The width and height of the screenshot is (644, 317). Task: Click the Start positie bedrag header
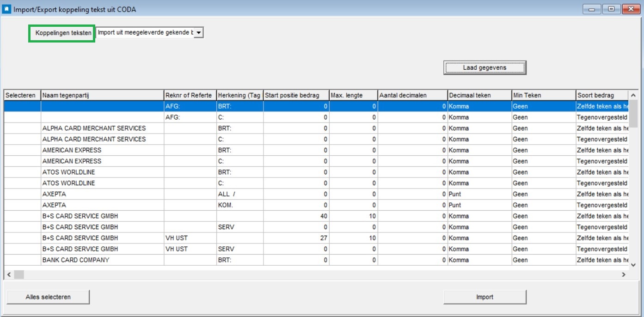tap(296, 95)
